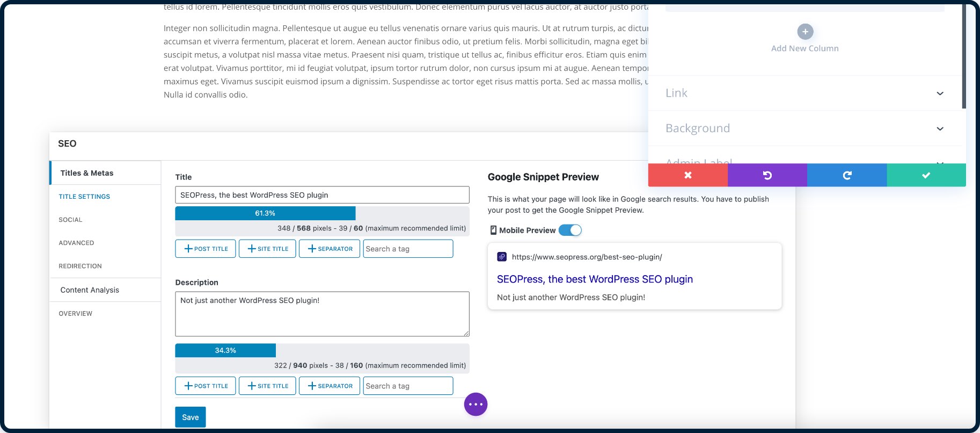Focus the SEO Title input field
Screen dimensions: 980x433
click(x=322, y=195)
